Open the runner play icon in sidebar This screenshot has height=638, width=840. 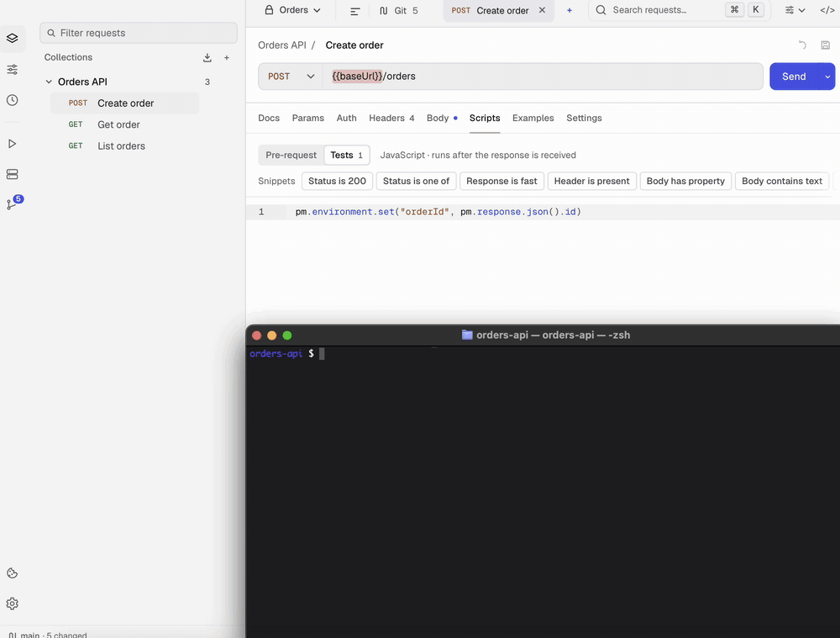click(13, 144)
